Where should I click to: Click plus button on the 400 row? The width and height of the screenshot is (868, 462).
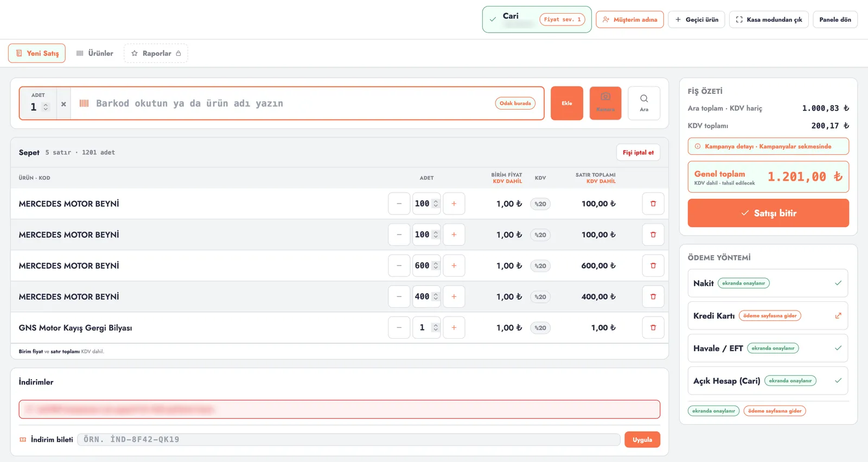pyautogui.click(x=454, y=296)
